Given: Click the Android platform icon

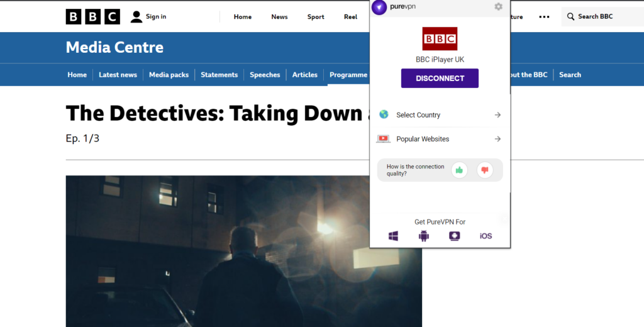Looking at the screenshot, I should pyautogui.click(x=423, y=236).
